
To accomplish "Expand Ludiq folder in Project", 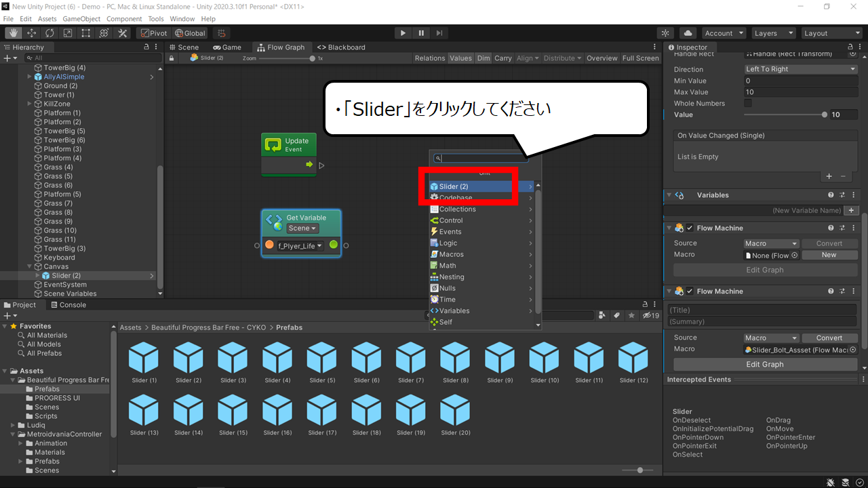I will point(14,426).
